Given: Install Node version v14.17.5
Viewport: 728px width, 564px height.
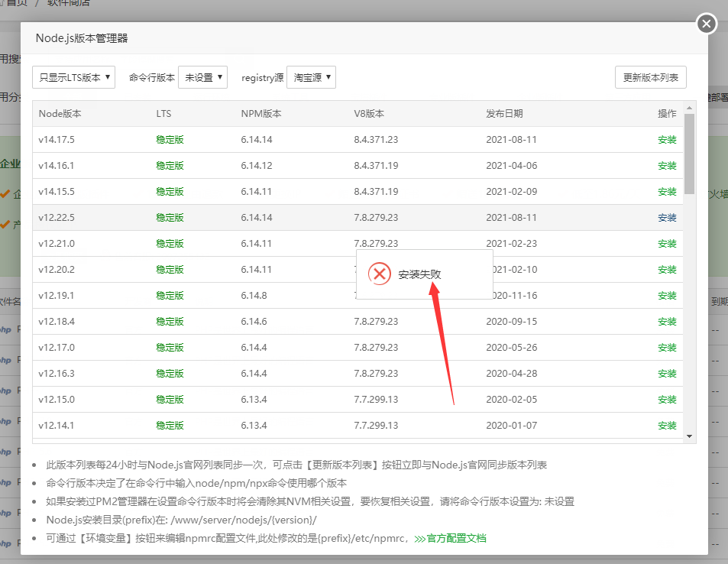Looking at the screenshot, I should pos(667,140).
